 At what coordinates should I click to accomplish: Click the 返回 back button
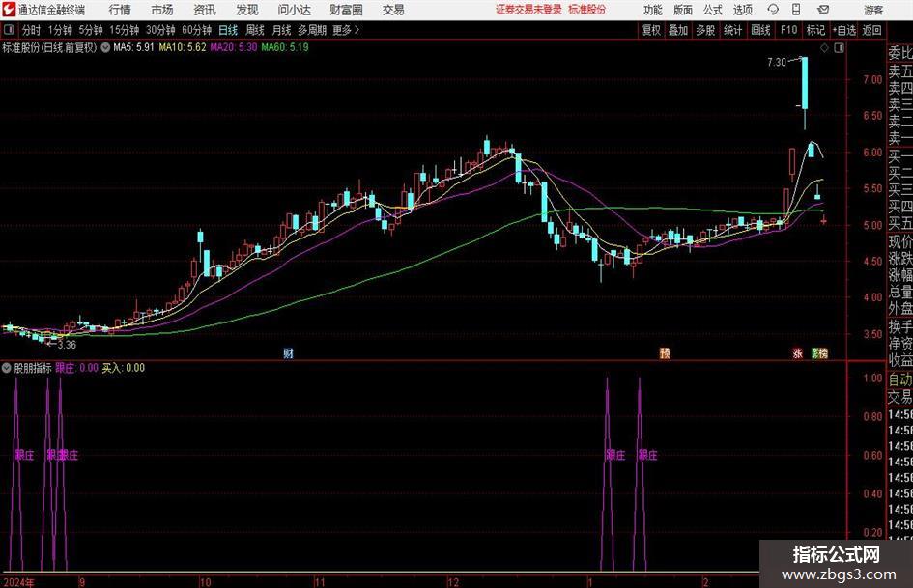pyautogui.click(x=872, y=30)
